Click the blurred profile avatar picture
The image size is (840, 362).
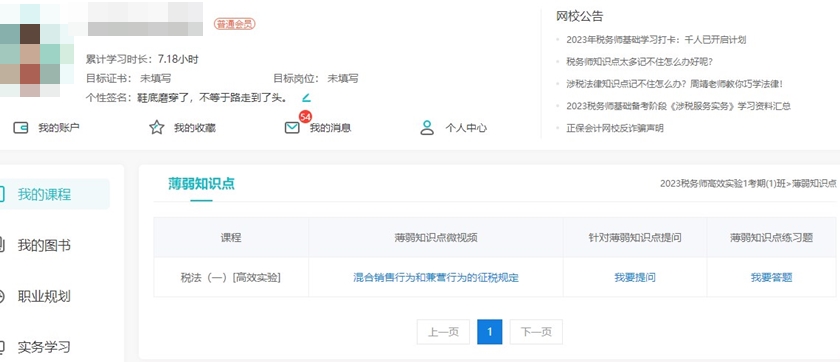coord(38,51)
